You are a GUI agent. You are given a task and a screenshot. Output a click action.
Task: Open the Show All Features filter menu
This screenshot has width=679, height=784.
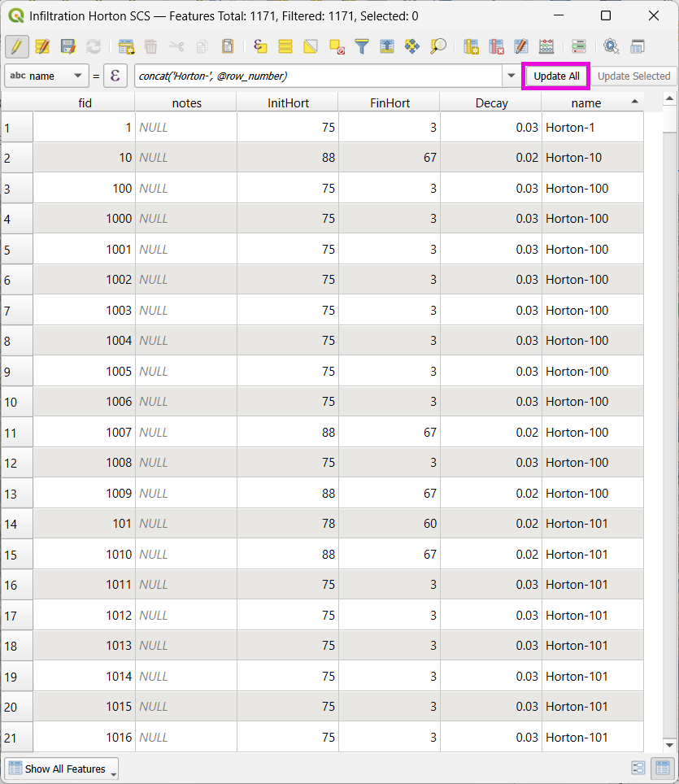[x=62, y=769]
